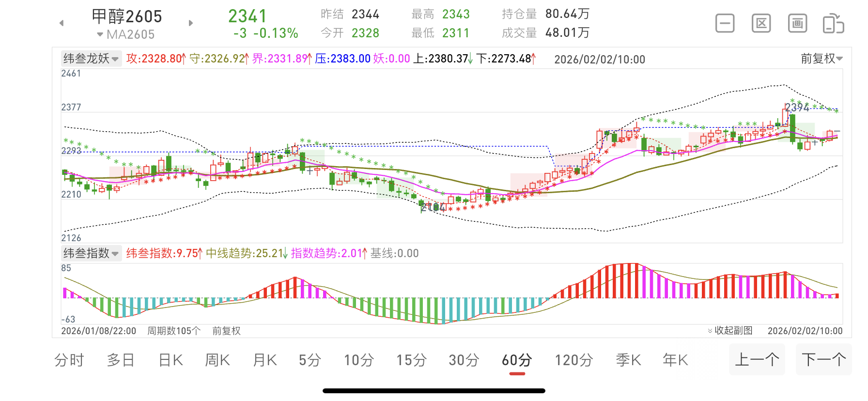Switch to the 分时 time-share tab

[x=69, y=360]
